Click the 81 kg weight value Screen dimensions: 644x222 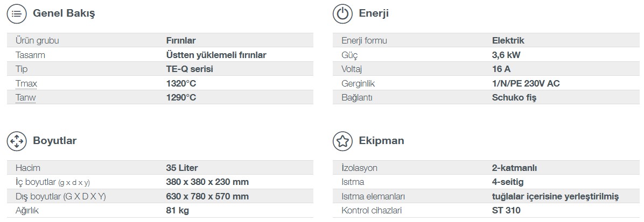pos(178,211)
